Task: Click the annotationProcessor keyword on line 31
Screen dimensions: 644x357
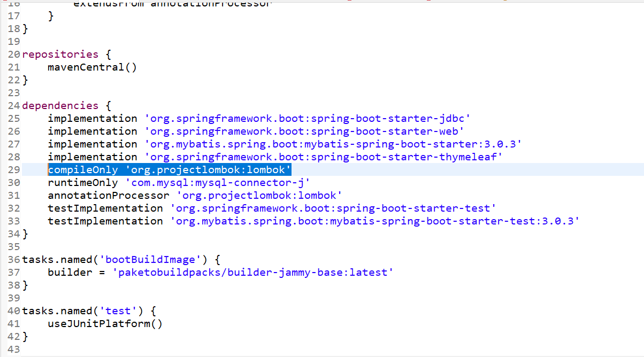Action: [109, 196]
